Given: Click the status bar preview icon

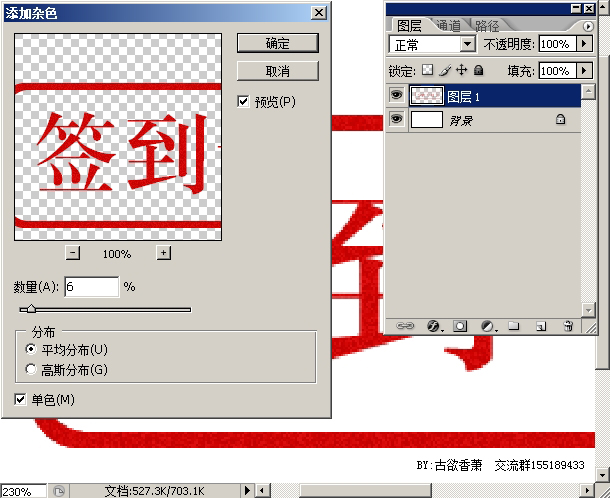Looking at the screenshot, I should [58, 491].
